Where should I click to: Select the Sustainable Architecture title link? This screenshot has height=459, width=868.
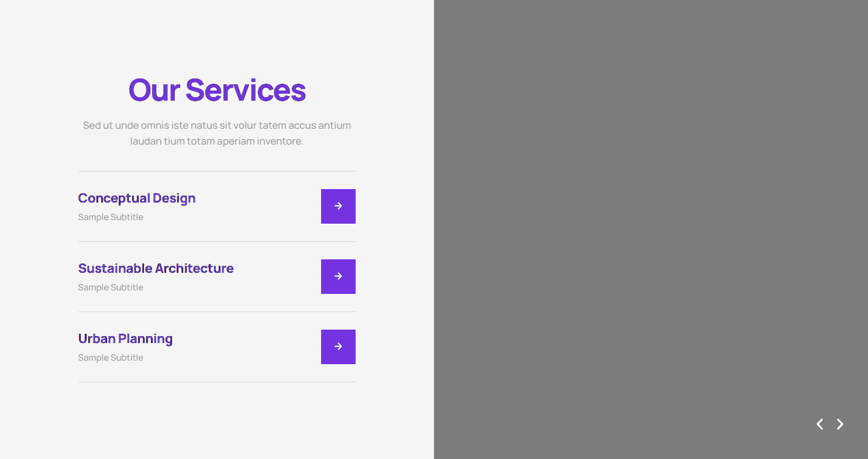(x=156, y=269)
